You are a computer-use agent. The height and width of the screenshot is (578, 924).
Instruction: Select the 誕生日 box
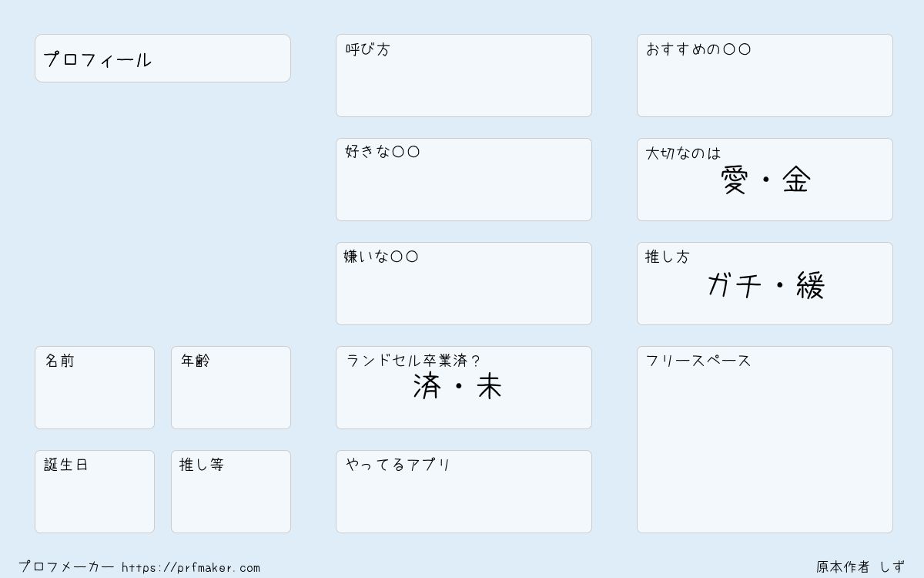(95, 492)
